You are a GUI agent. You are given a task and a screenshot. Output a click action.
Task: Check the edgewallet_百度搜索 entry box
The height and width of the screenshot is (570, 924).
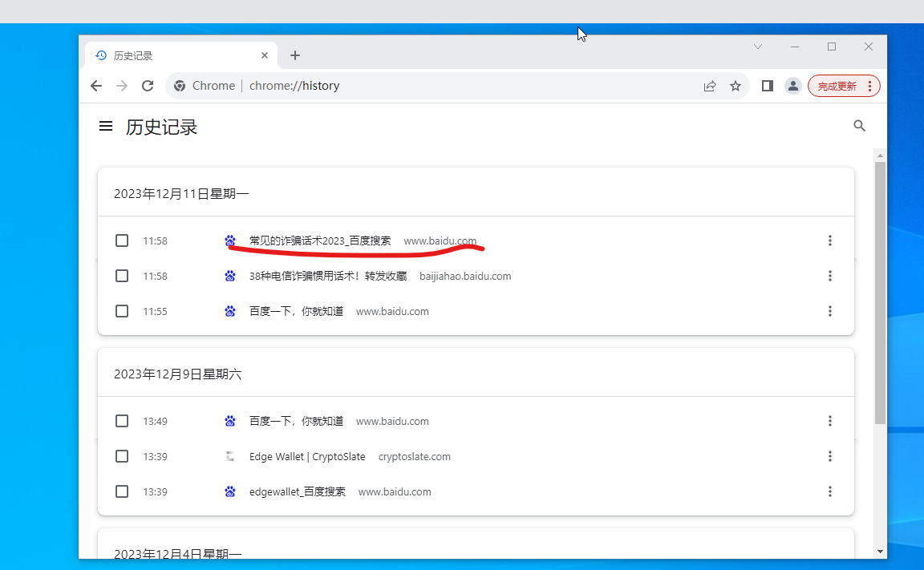click(122, 491)
